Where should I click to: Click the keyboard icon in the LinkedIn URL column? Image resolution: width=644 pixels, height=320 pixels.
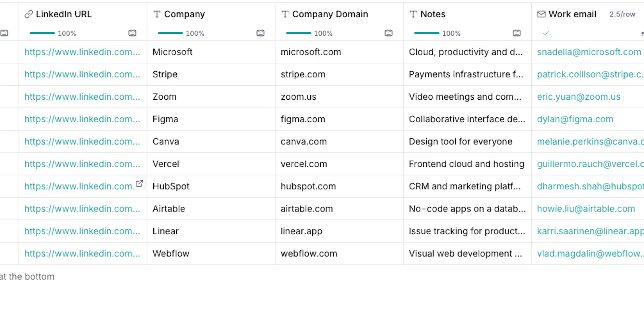click(132, 33)
